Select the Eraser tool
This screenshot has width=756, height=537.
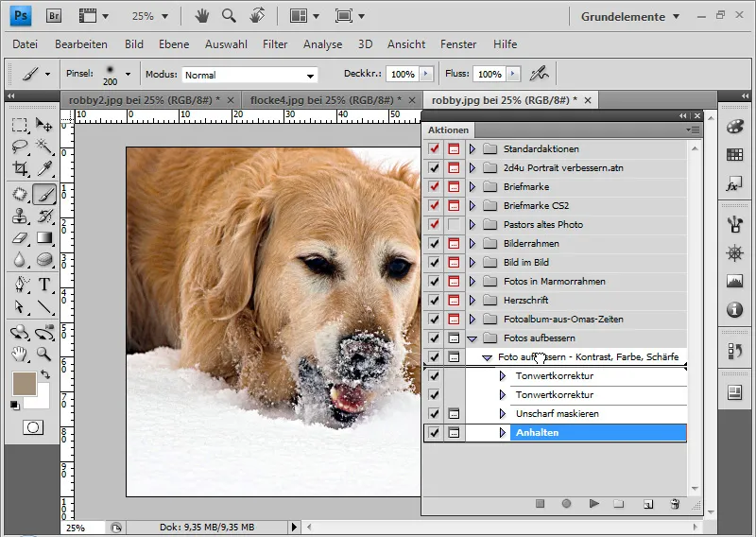tap(19, 237)
